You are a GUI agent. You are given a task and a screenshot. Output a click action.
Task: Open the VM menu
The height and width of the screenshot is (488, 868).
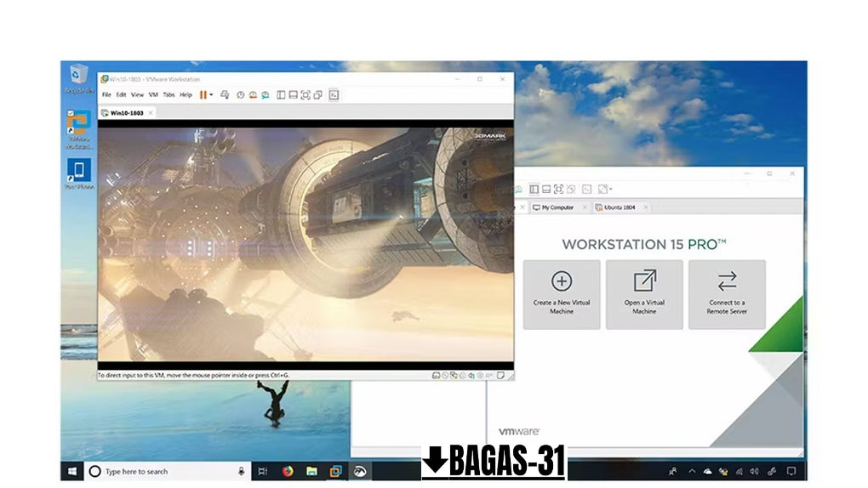pos(153,94)
